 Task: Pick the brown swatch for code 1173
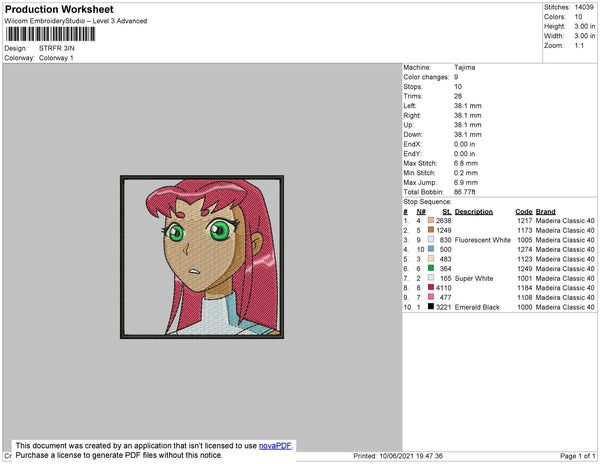(x=431, y=230)
